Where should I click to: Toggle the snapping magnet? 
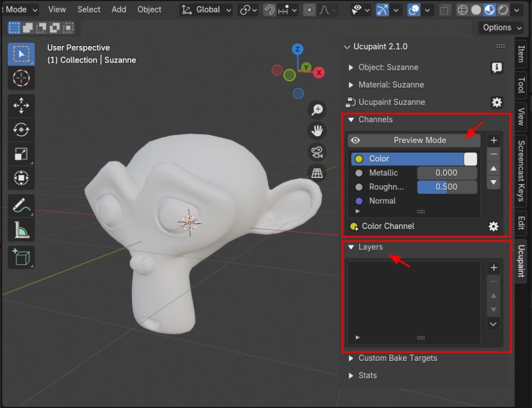270,10
